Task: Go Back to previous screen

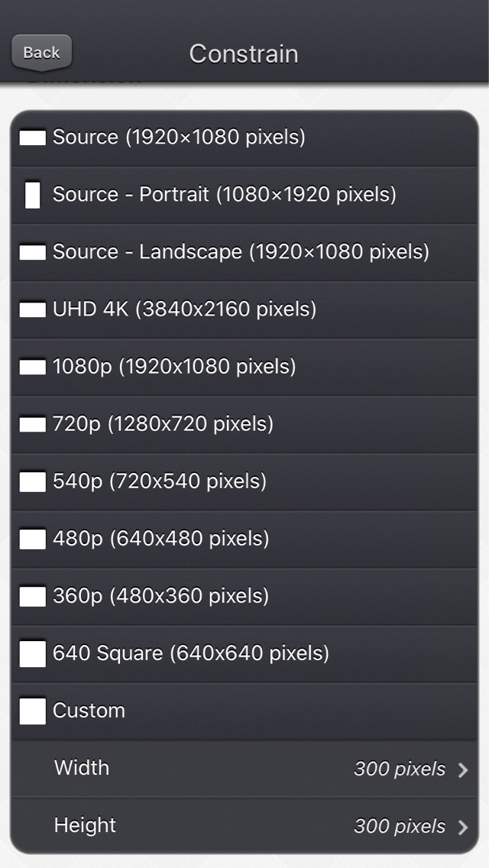Action: [41, 53]
